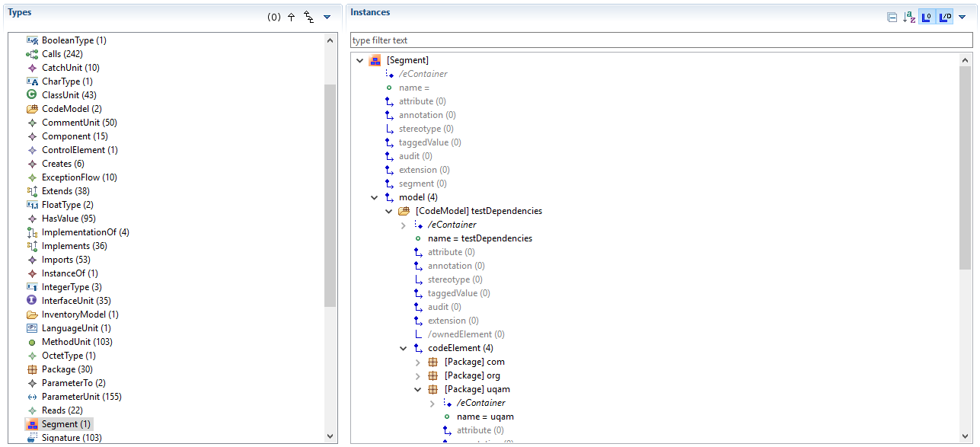Collapse the root [Segment] node
Image resolution: width=980 pixels, height=447 pixels.
click(x=359, y=60)
